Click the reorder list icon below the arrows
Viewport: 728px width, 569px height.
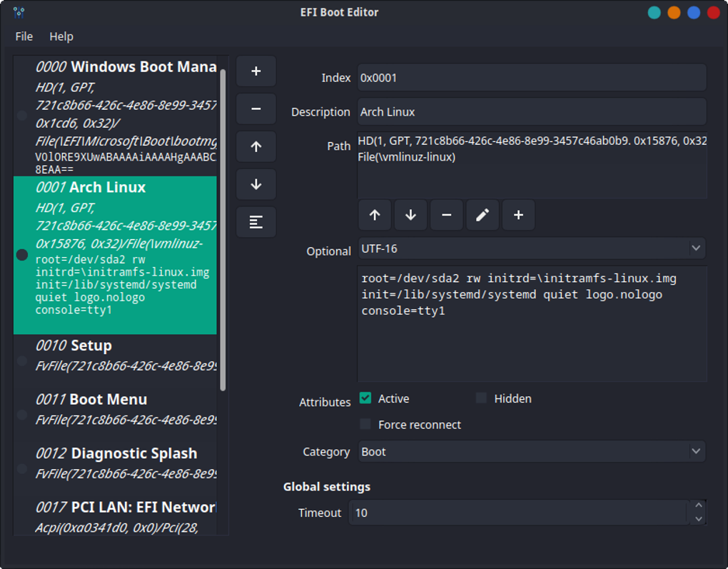tap(256, 221)
